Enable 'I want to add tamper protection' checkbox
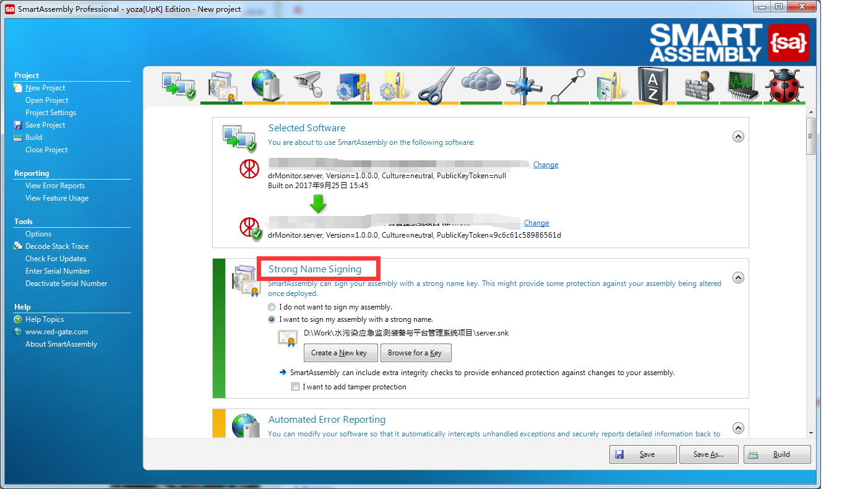The height and width of the screenshot is (489, 868). [x=295, y=387]
